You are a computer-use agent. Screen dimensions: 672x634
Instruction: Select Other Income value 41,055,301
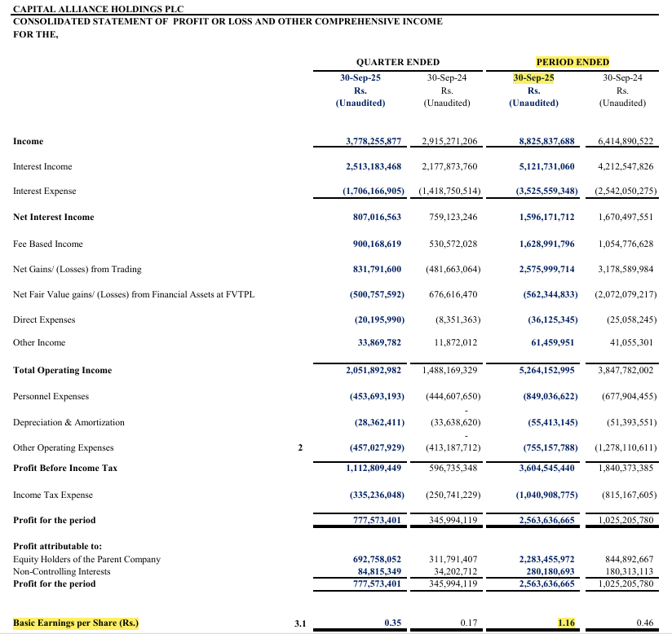coord(631,343)
